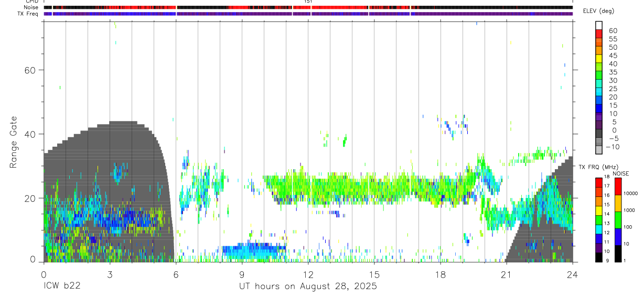Select the green 13-14 MHz TX FRQ swatch
This screenshot has height=297, width=644.
click(x=599, y=219)
